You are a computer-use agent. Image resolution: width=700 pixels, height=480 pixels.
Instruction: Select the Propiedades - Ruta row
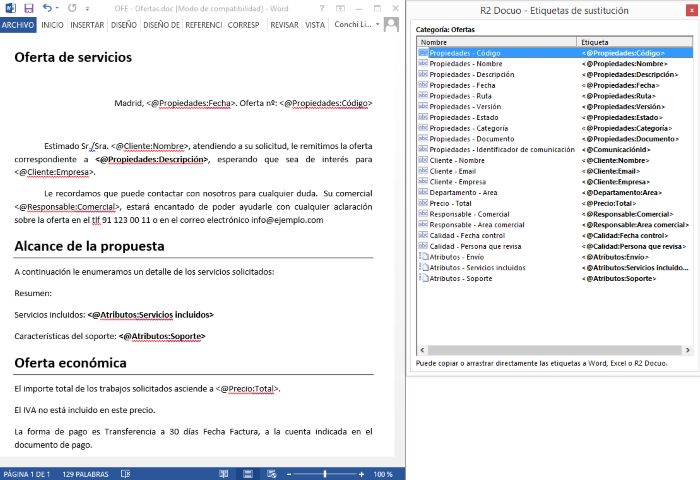555,96
